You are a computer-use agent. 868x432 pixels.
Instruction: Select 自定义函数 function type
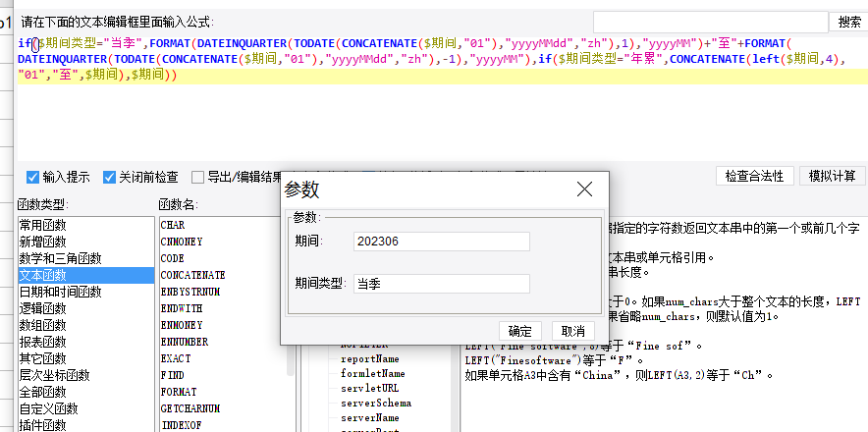pos(85,408)
